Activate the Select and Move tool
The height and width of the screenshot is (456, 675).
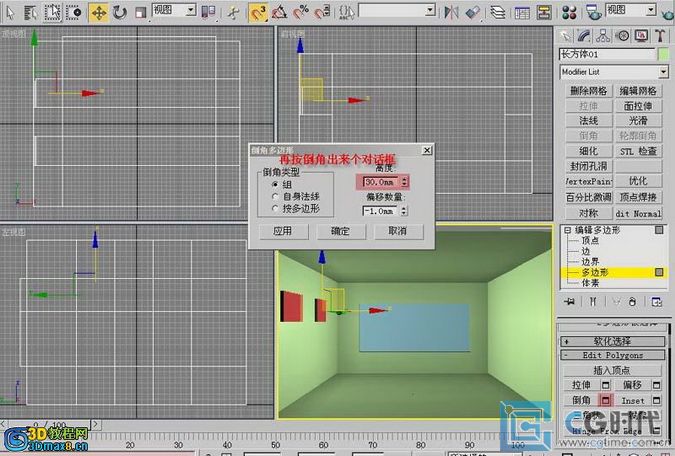coord(99,13)
